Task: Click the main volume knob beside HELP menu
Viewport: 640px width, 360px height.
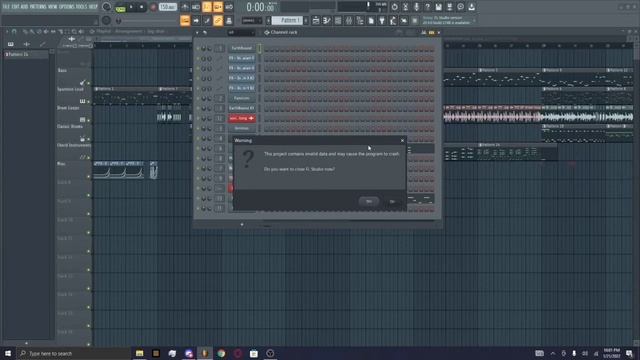Action: 106,7
